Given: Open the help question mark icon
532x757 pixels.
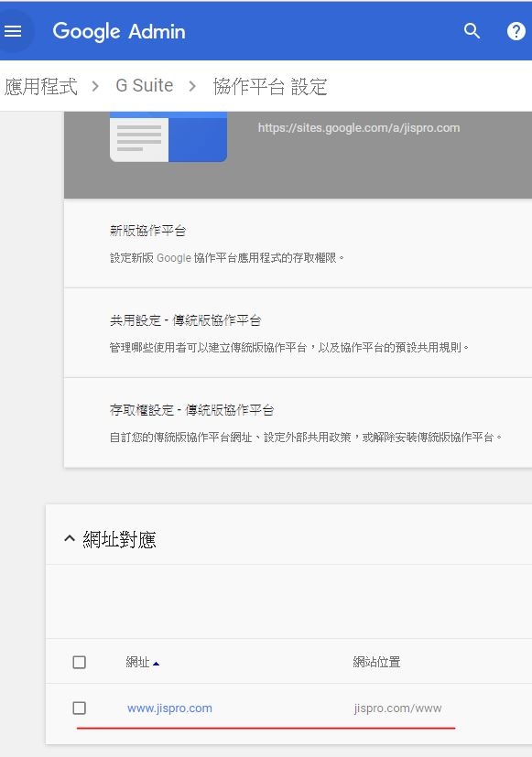Looking at the screenshot, I should coord(516,31).
